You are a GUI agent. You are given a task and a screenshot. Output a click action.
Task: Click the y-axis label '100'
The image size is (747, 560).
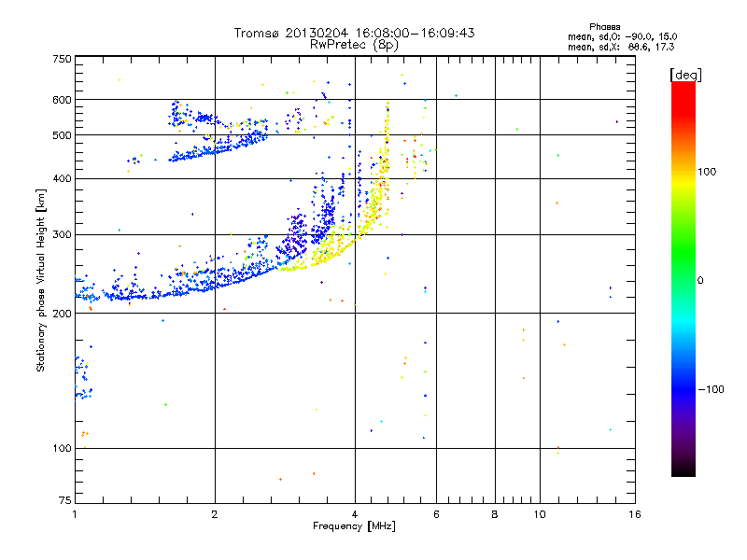coord(62,448)
